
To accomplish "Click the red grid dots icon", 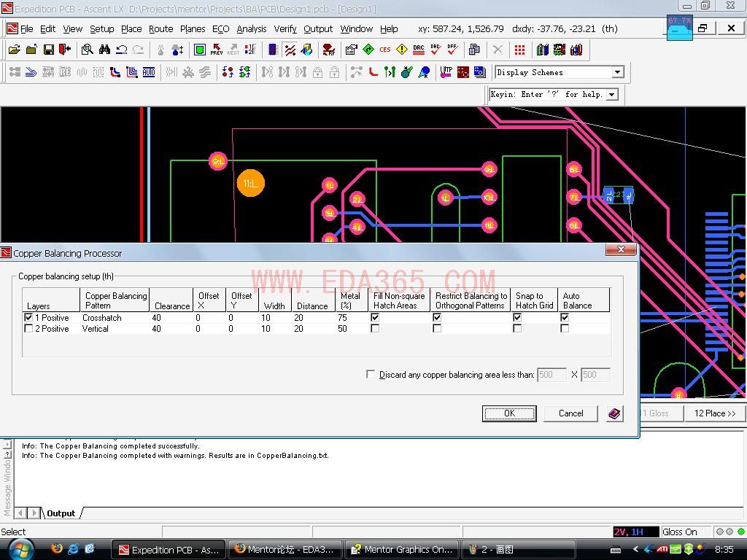I will (x=519, y=50).
